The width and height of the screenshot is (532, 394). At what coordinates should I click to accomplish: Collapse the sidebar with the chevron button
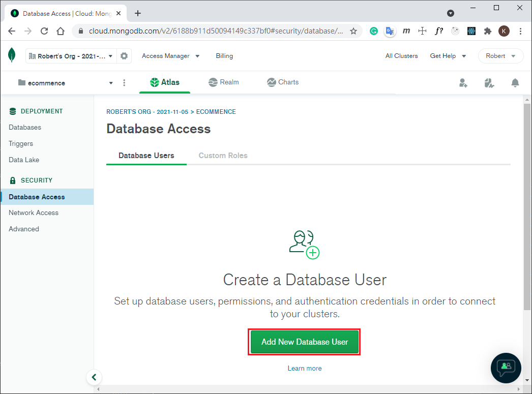click(94, 377)
